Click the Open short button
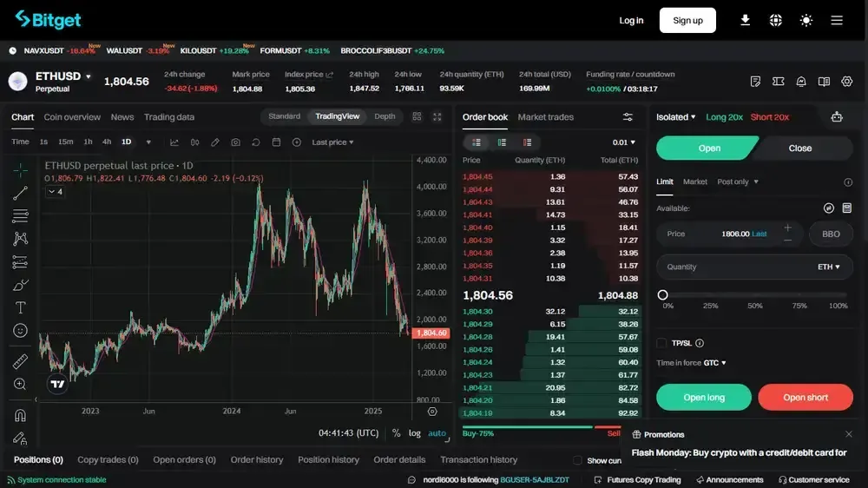 [806, 397]
